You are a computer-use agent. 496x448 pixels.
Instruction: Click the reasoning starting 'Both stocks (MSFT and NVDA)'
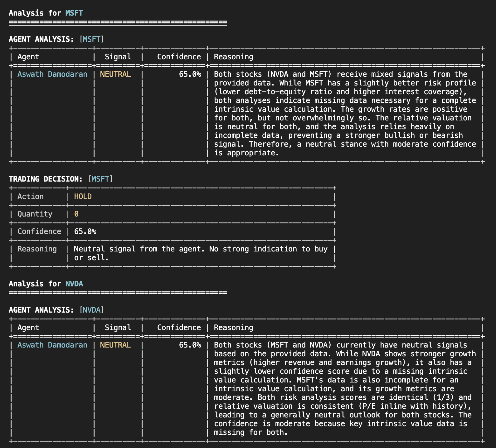(345, 389)
